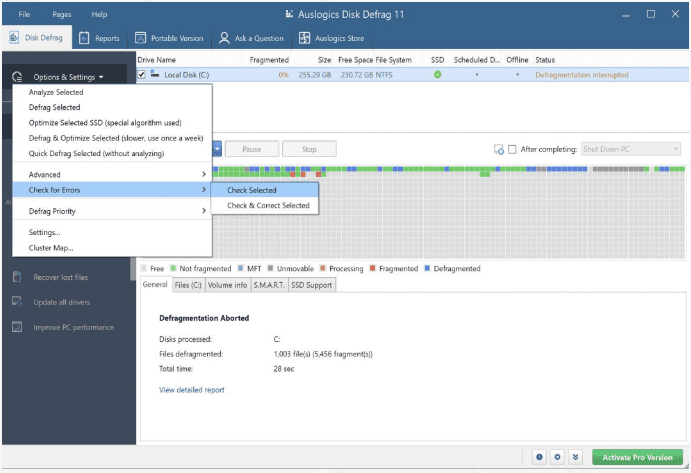Click Recover lost files in the sidebar
This screenshot has width=691, height=473.
tap(60, 277)
